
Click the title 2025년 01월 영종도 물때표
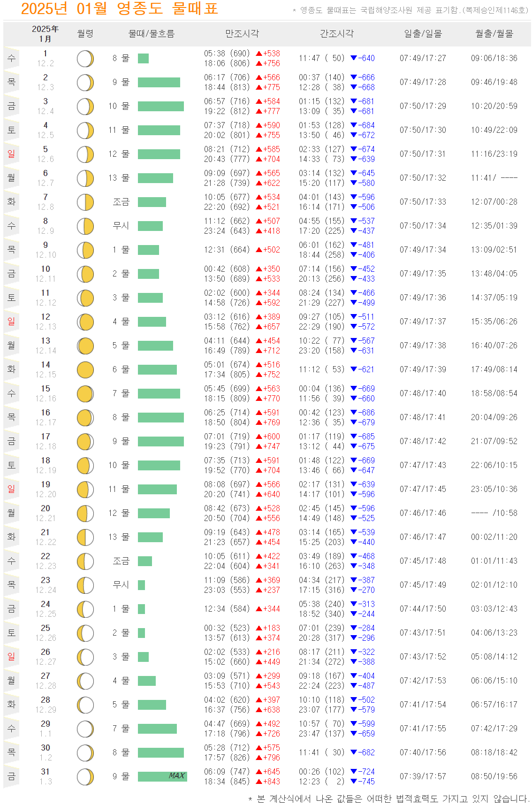click(x=120, y=8)
